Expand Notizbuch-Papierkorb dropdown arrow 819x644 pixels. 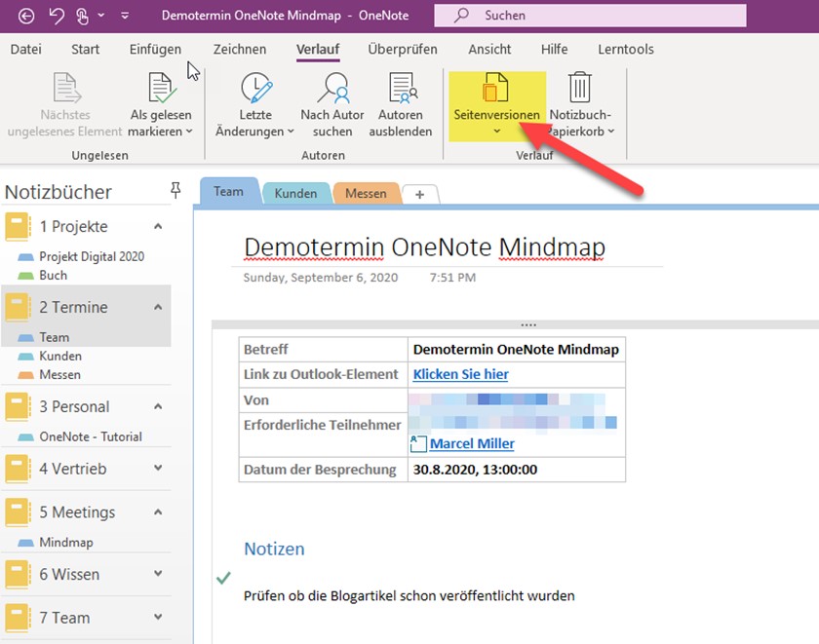(x=610, y=132)
